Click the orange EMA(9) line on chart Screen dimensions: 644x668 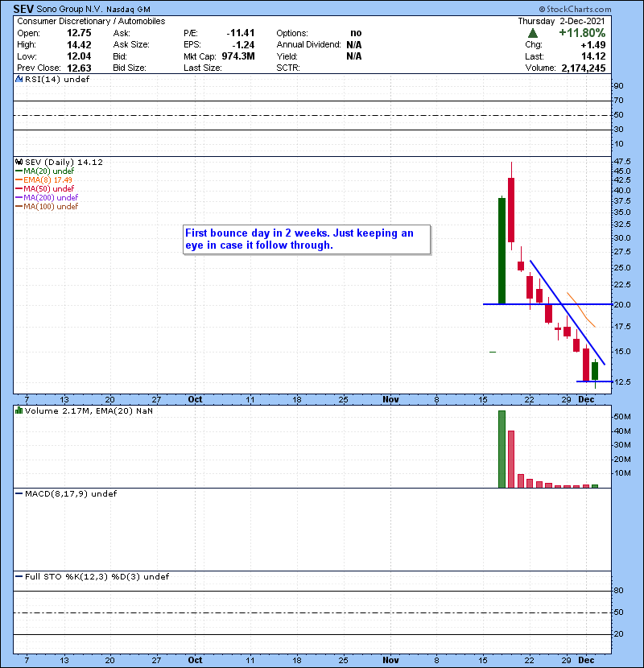pos(581,310)
